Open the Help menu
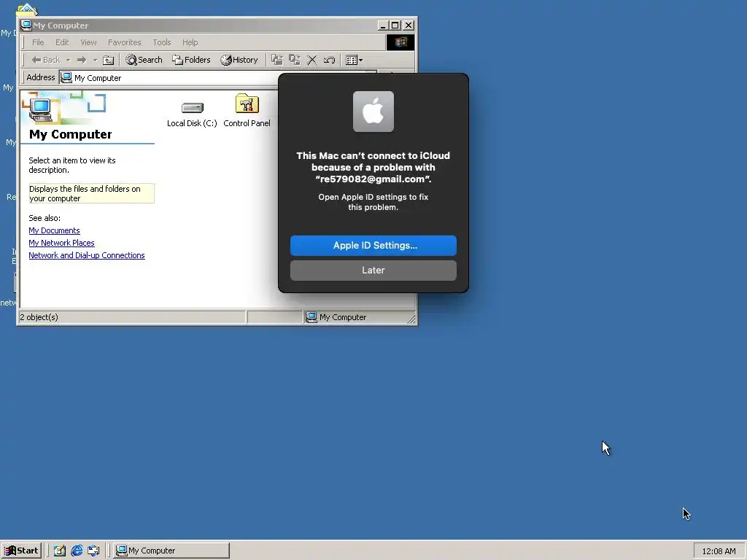Viewport: 747px width, 560px height. click(190, 42)
